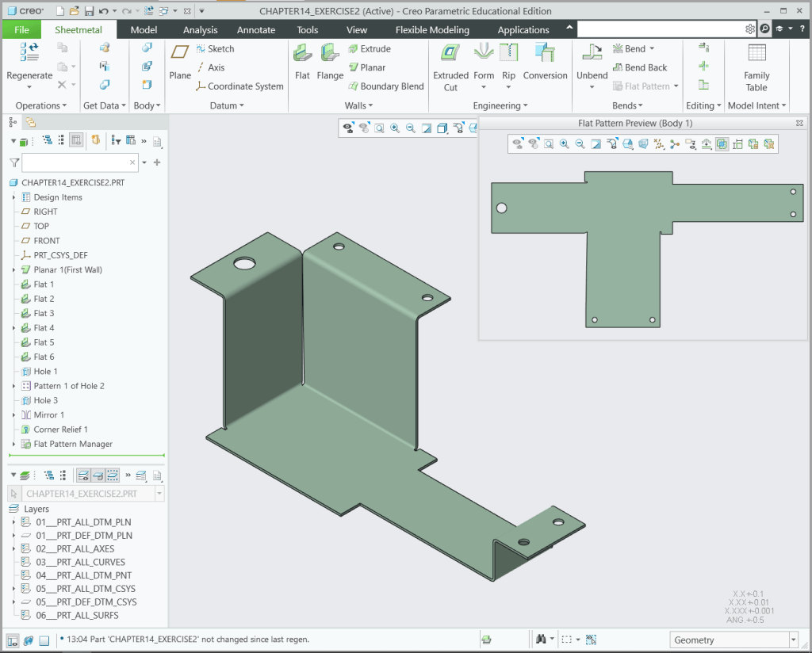Click the model tree filter funnel icon
The height and width of the screenshot is (653, 812).
(x=14, y=162)
